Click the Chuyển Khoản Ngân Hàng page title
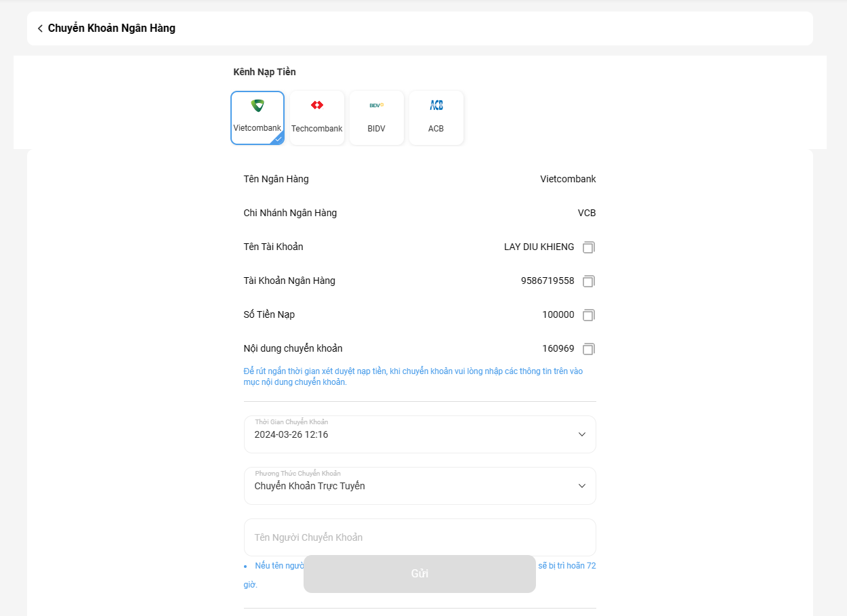Viewport: 847px width, 616px height. [x=112, y=28]
